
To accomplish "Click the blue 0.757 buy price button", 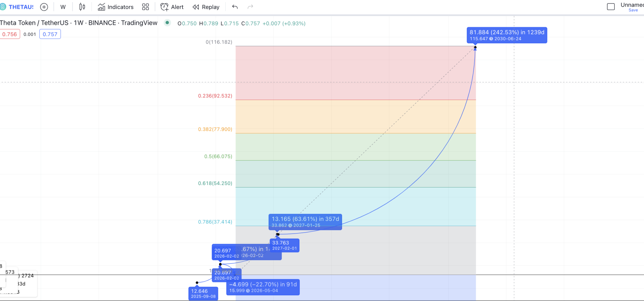I will pyautogui.click(x=50, y=34).
